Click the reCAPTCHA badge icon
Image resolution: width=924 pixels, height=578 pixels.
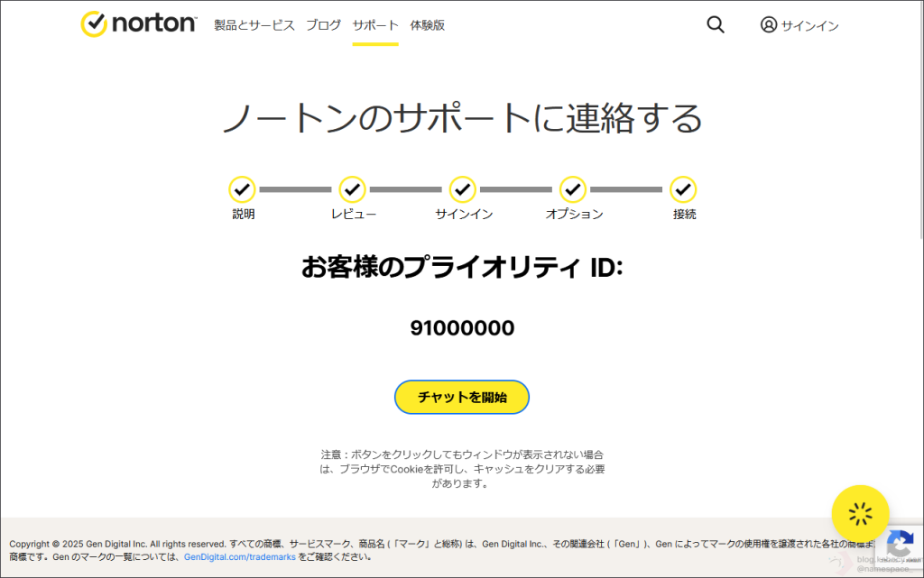point(901,545)
